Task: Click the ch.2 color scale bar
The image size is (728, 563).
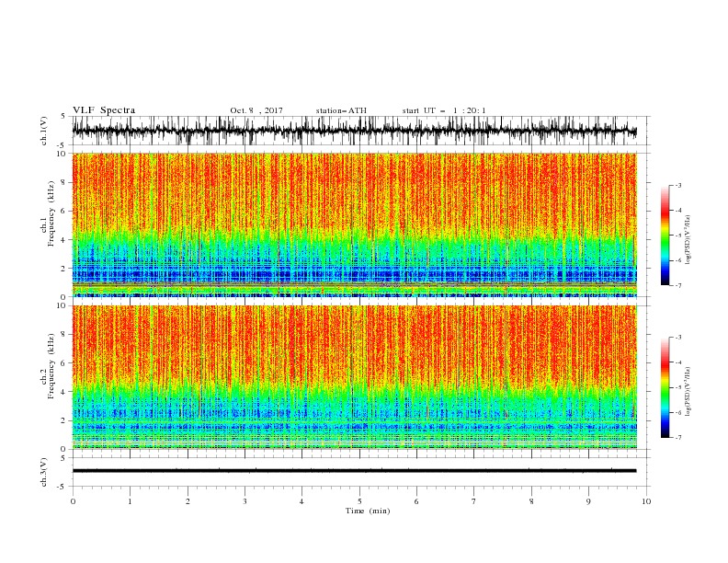Action: pyautogui.click(x=665, y=387)
